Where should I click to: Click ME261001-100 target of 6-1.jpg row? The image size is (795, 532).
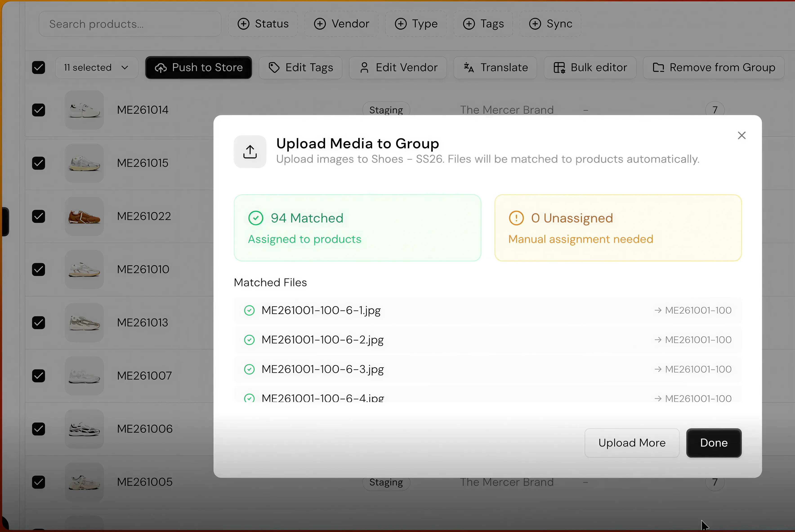[x=698, y=310]
